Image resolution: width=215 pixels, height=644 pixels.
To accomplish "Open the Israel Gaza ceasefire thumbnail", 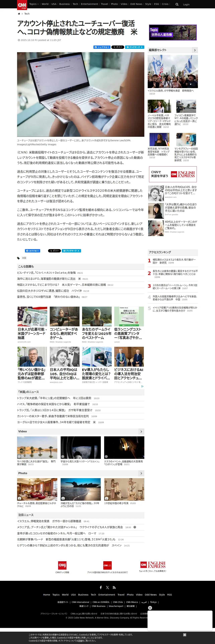I will click(173, 72).
